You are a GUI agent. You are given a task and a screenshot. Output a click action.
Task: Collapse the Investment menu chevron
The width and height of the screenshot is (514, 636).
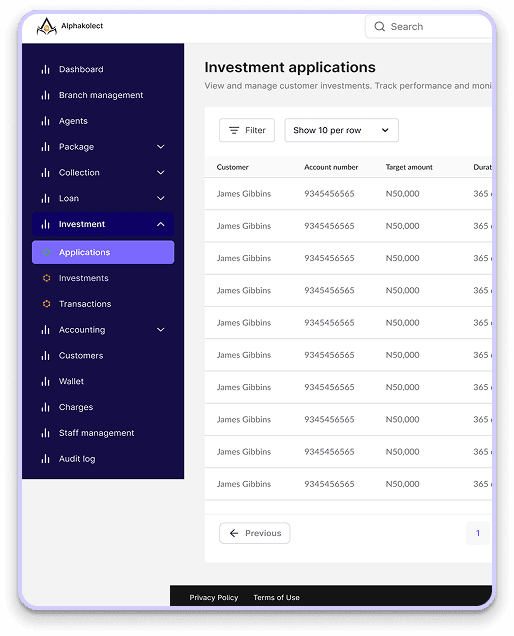(161, 224)
